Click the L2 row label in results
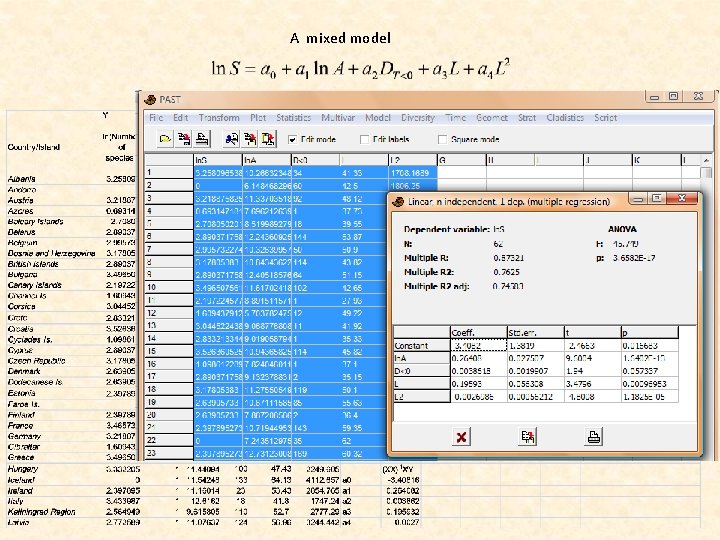 coord(422,396)
